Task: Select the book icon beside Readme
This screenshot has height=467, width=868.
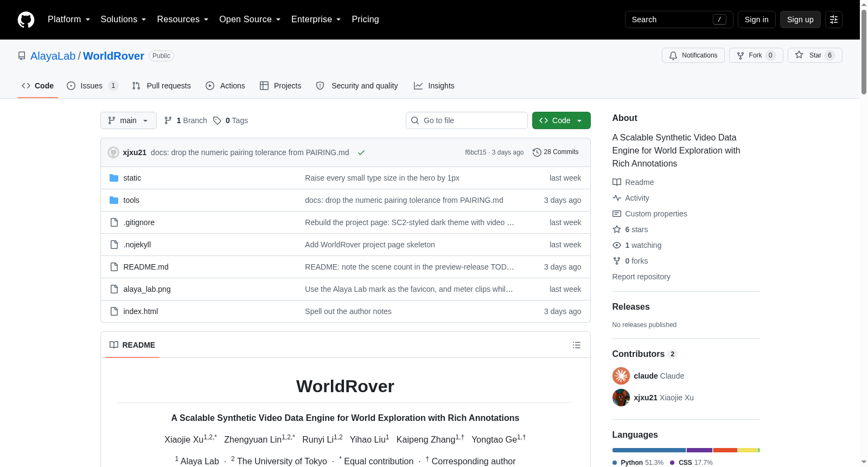Action: pyautogui.click(x=617, y=182)
